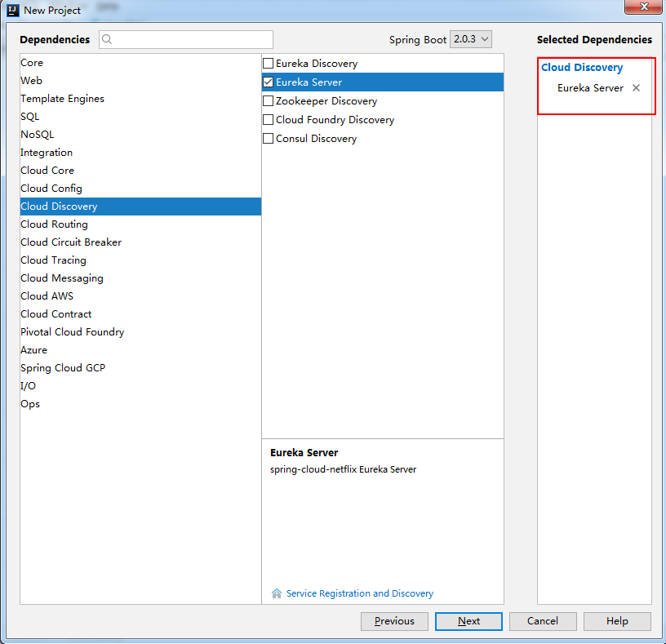This screenshot has width=666, height=644.
Task: Select the Web category
Action: point(140,81)
